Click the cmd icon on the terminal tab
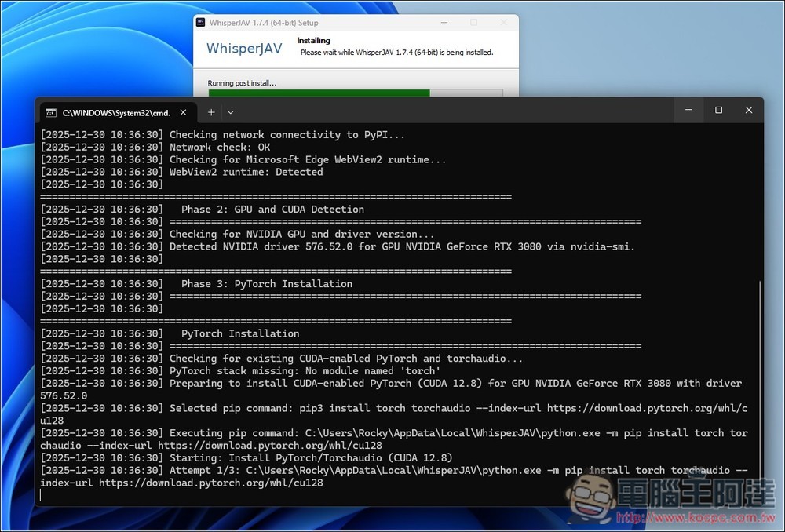 [x=51, y=113]
